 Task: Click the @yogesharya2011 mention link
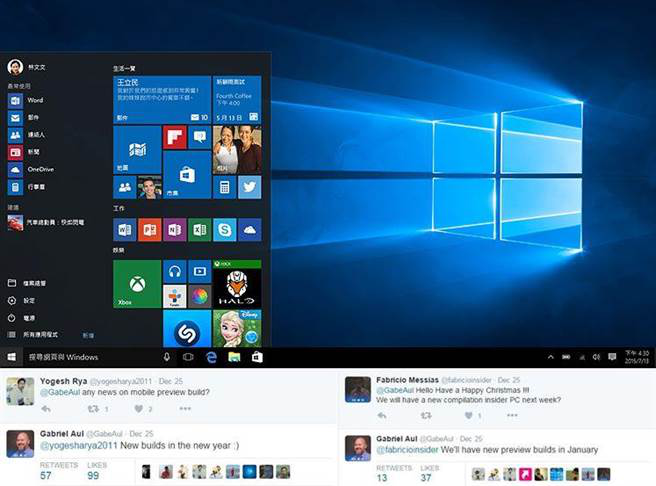click(x=79, y=446)
